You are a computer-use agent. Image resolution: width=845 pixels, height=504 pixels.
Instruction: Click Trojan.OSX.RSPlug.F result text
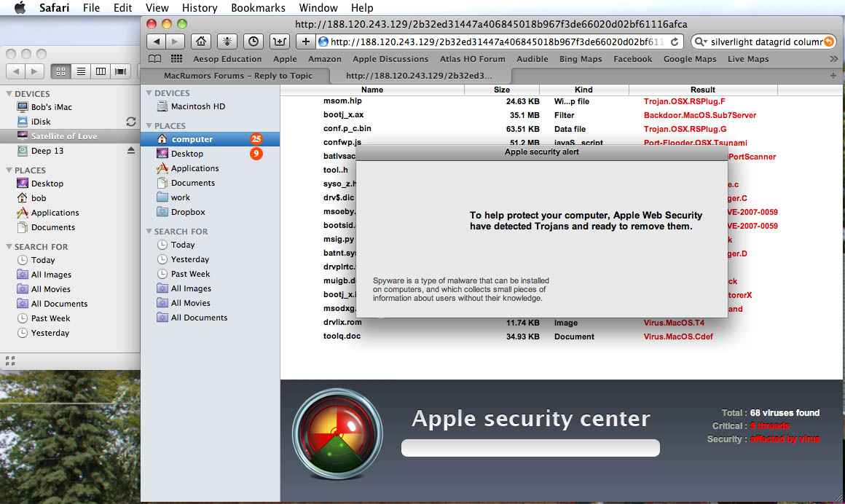[x=685, y=101]
